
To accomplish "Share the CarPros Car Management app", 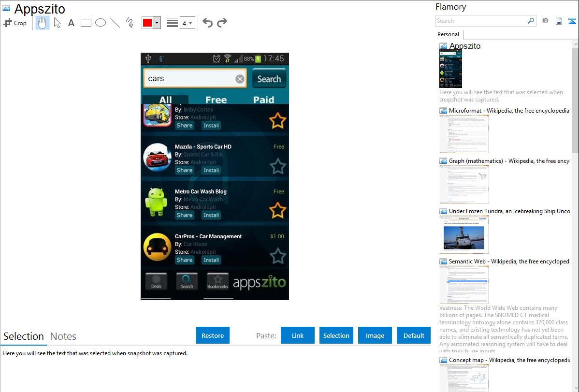I will coord(185,260).
